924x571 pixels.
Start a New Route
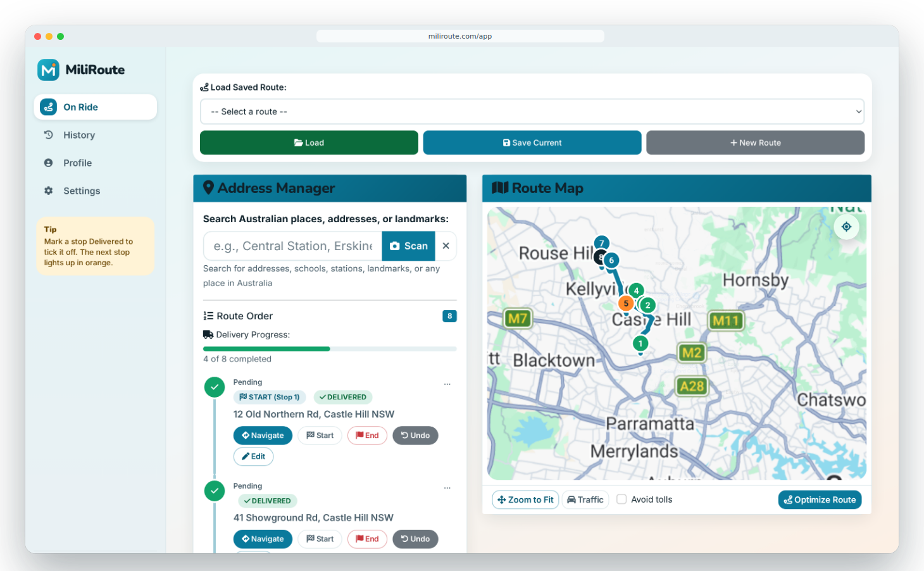[x=755, y=142]
